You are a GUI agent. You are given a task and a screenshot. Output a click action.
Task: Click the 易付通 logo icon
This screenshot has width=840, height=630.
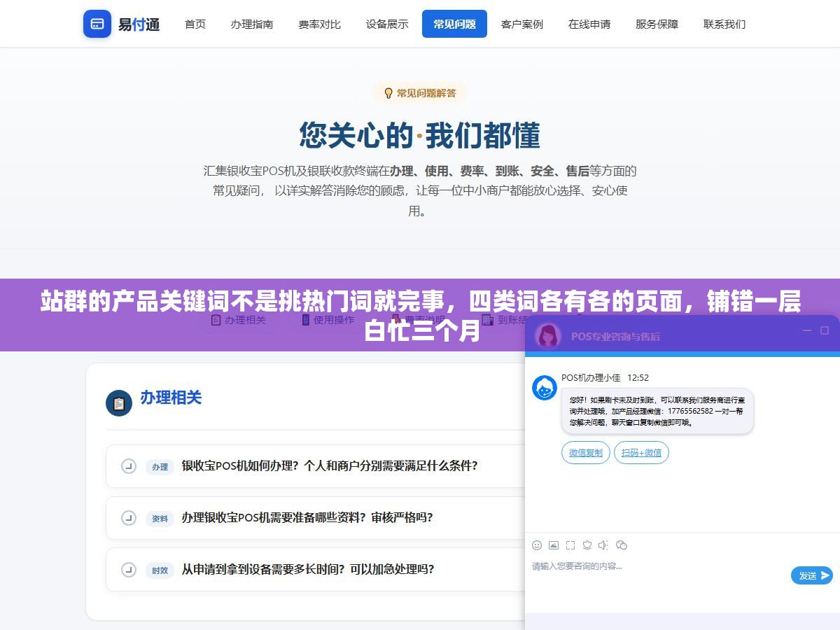97,24
